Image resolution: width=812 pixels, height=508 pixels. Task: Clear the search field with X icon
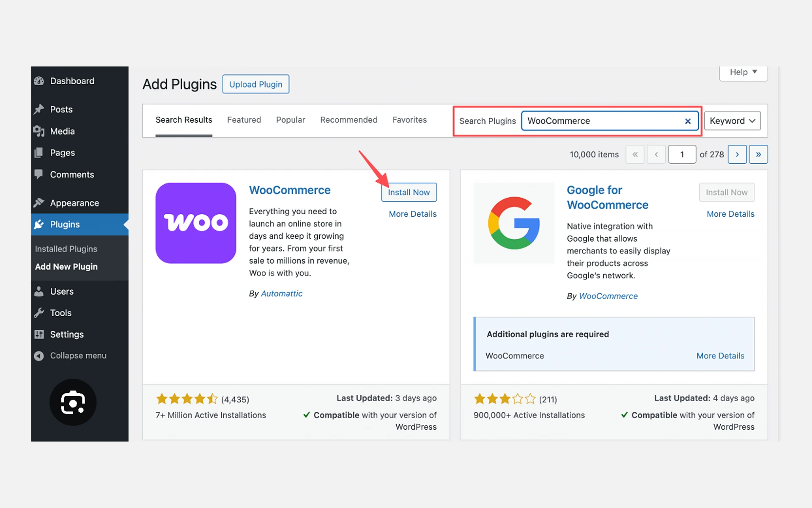pos(688,121)
